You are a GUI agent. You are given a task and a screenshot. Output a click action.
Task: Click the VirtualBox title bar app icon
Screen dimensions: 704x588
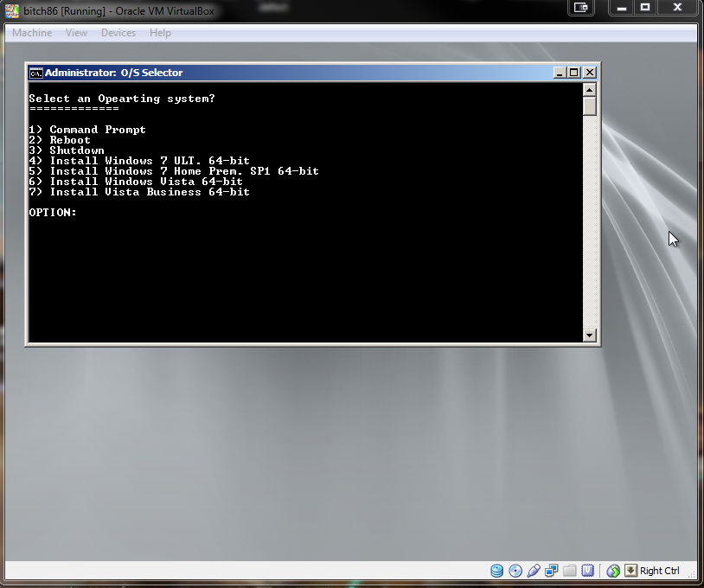coord(12,10)
